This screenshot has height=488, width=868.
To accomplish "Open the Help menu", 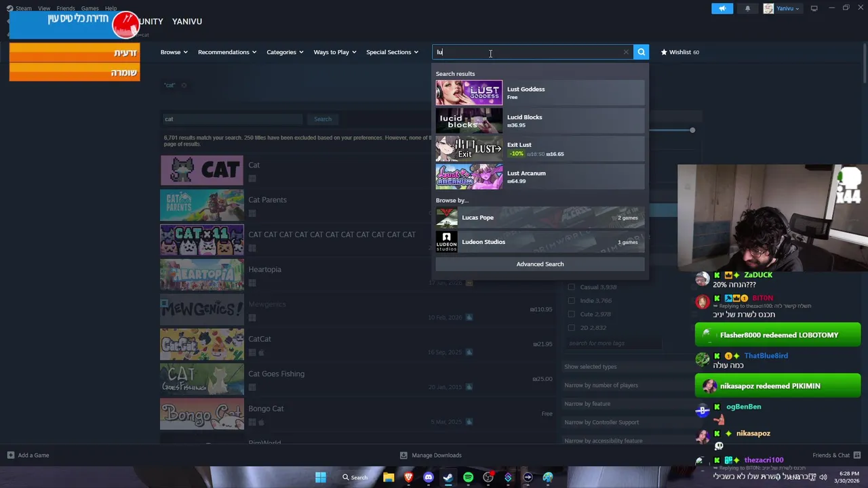I will pyautogui.click(x=111, y=8).
